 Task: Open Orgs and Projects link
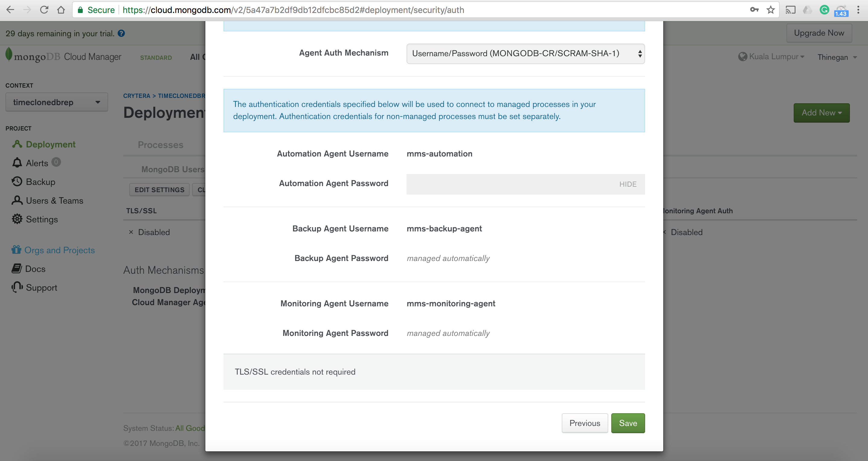click(59, 250)
